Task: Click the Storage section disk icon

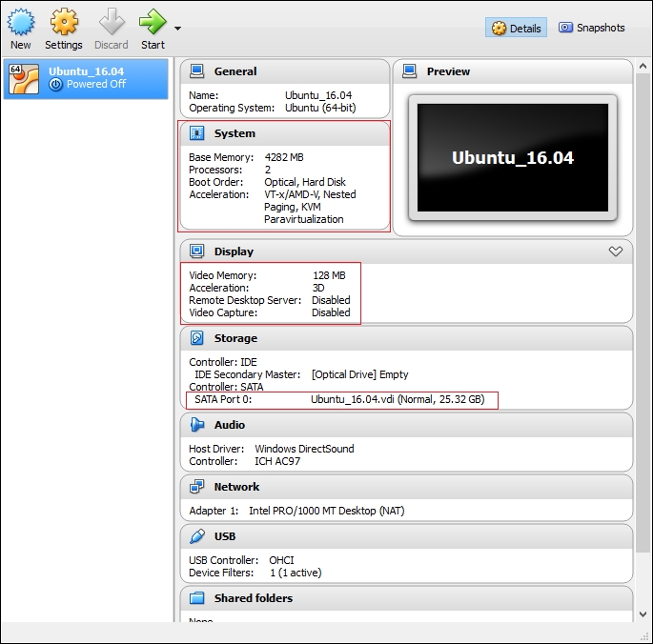Action: [x=197, y=337]
